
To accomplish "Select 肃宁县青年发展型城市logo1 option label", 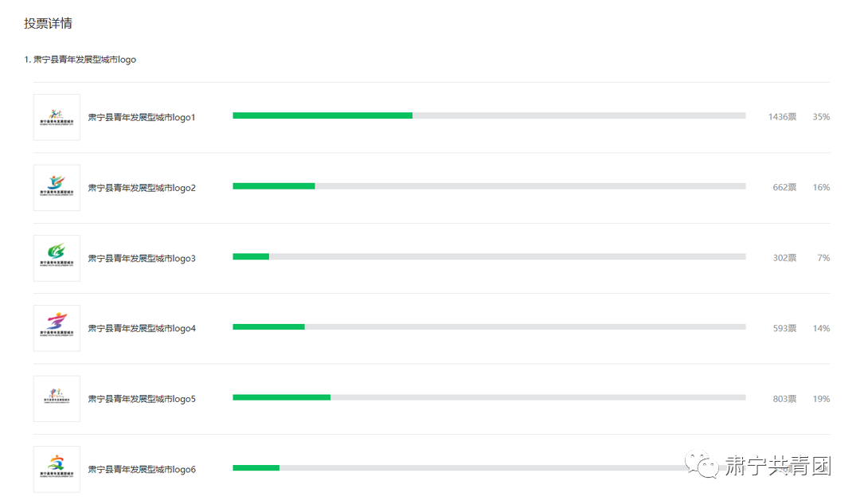I will [142, 117].
